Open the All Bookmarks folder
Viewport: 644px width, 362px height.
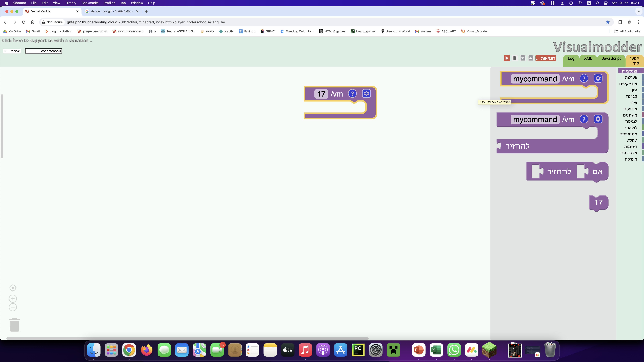(x=627, y=31)
